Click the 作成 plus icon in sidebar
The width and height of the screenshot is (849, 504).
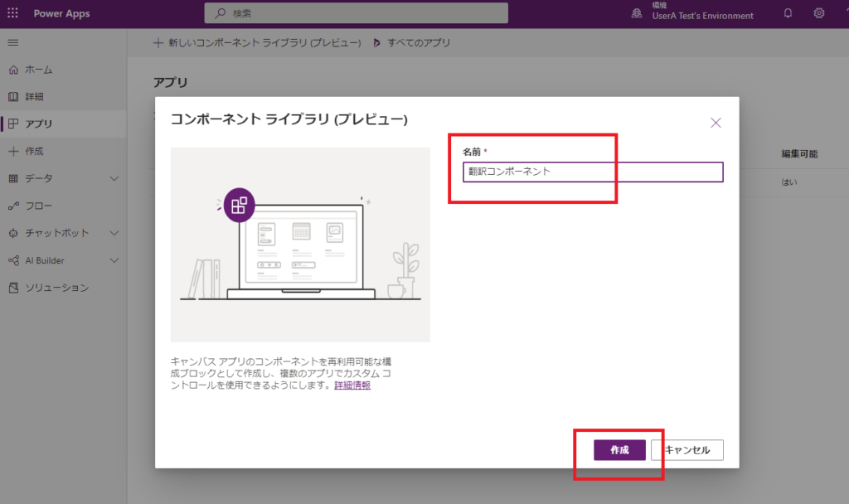tap(13, 151)
